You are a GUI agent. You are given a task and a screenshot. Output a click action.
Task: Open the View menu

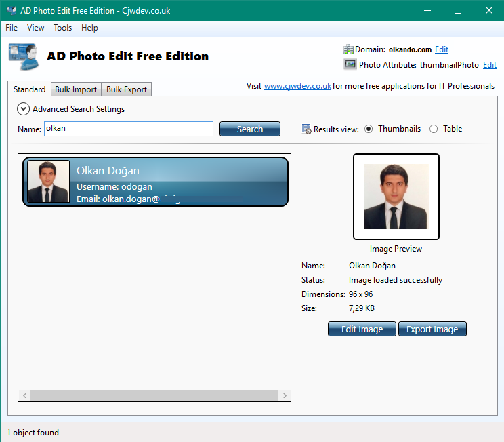point(35,28)
